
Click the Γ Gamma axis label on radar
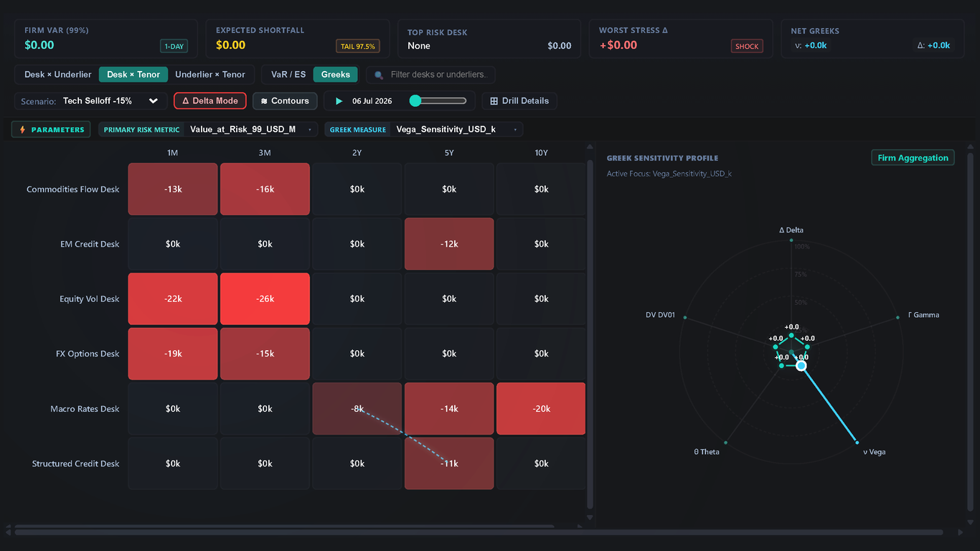coord(923,315)
